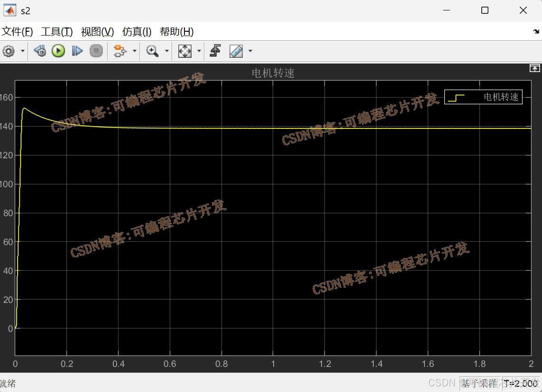Open the 视图(V) menu

coord(98,32)
